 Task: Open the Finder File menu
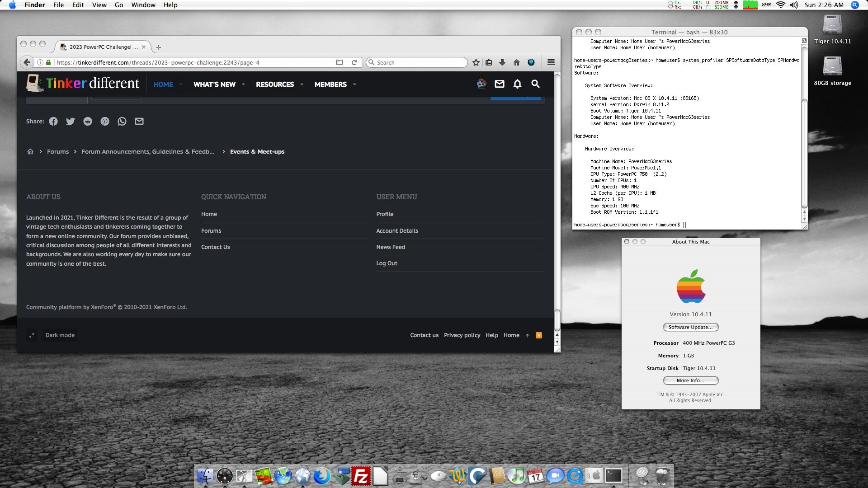click(58, 5)
